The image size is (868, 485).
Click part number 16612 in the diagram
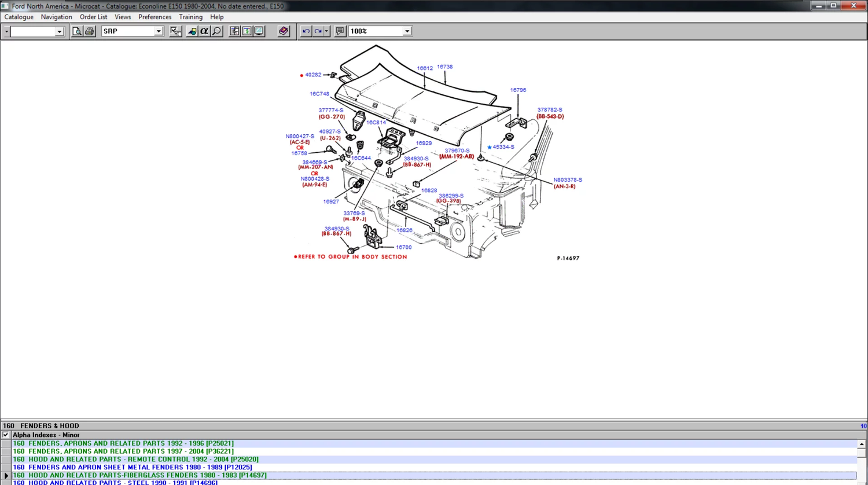[x=425, y=68]
